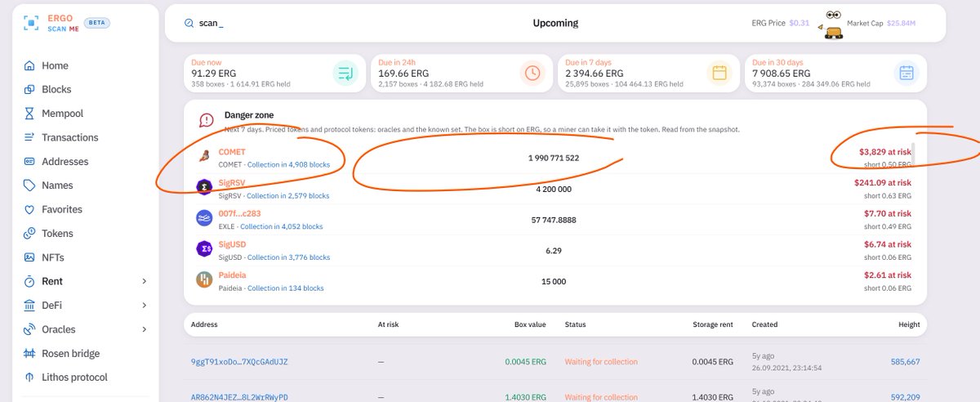This screenshot has height=402, width=980.
Task: Expand the Oracles submenu chevron
Action: pyautogui.click(x=145, y=329)
